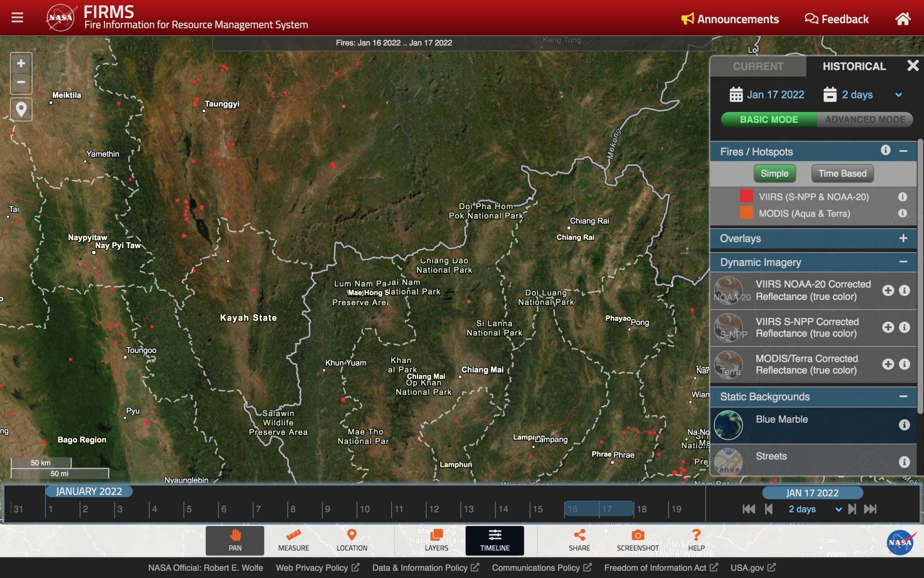Toggle the TIMELINE bar

coord(495,540)
